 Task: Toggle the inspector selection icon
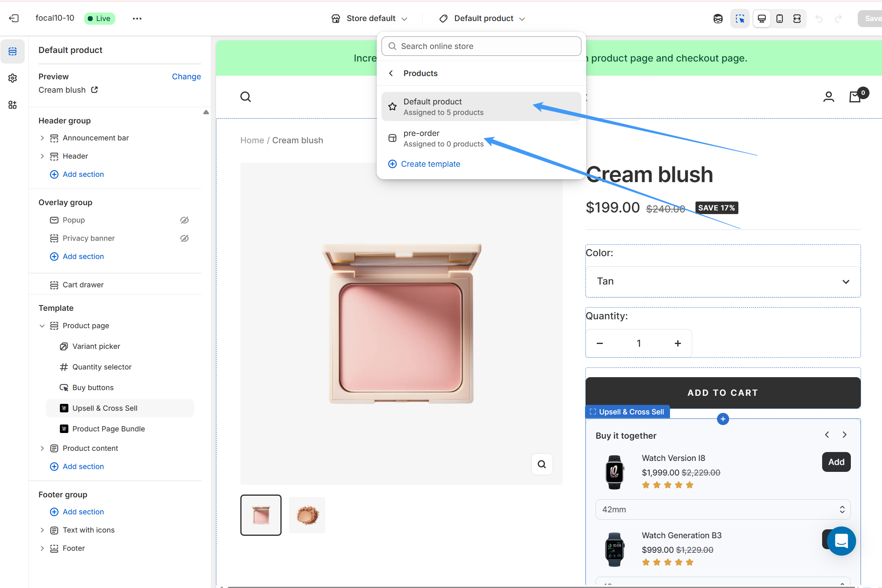coord(740,19)
